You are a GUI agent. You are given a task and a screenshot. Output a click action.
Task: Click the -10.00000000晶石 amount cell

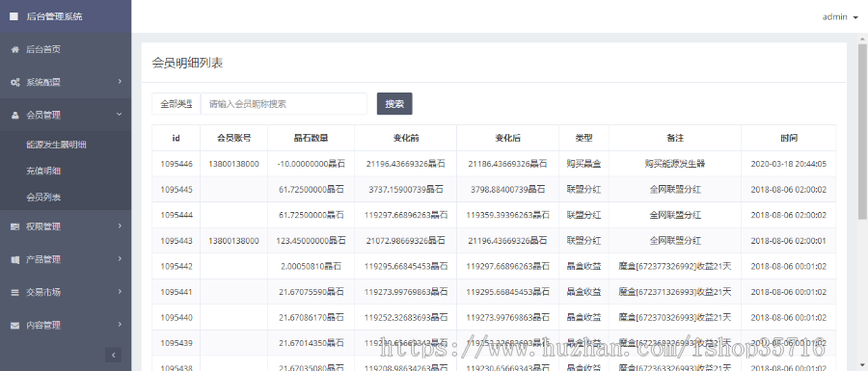coord(312,164)
